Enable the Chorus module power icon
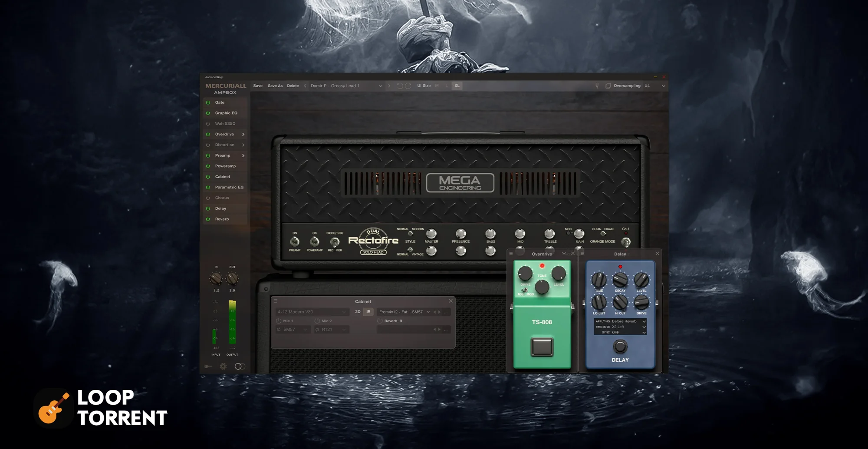Screen dimensions: 868x449 point(208,198)
